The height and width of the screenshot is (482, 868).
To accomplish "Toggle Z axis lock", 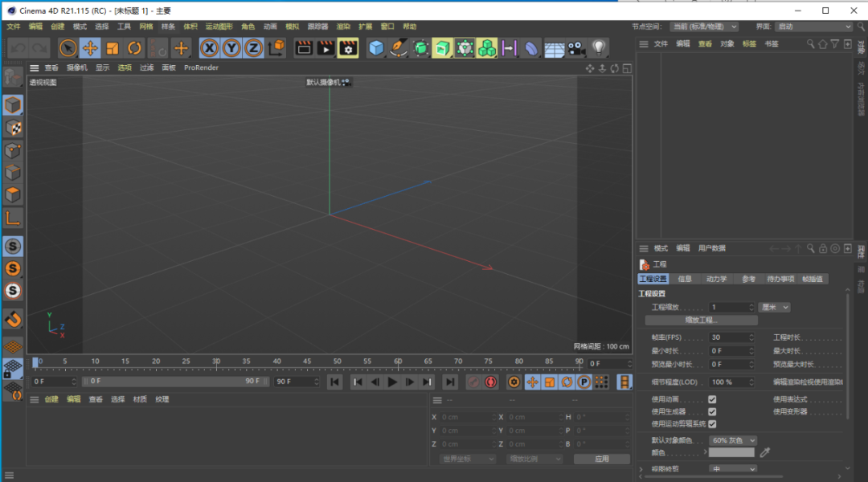I will [253, 48].
